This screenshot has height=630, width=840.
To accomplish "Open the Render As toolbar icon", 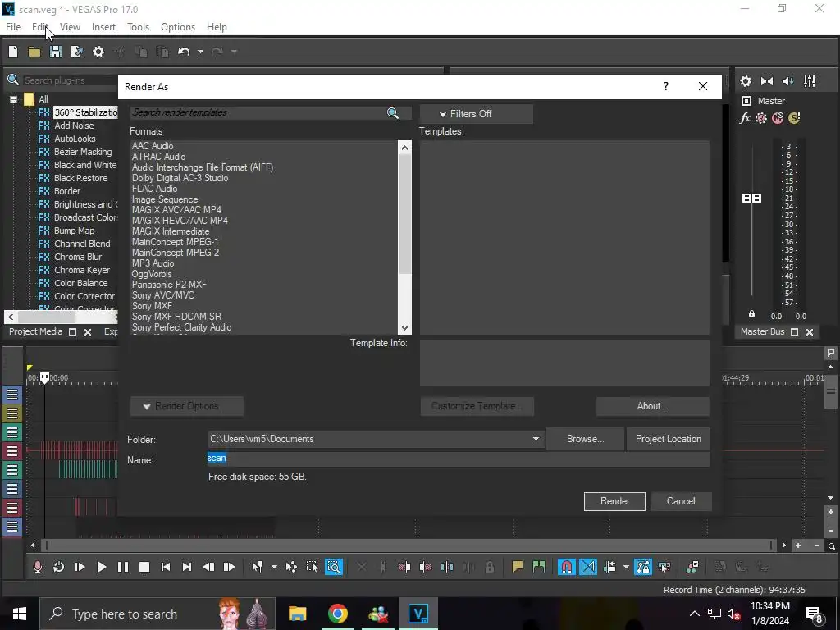I will pos(76,52).
